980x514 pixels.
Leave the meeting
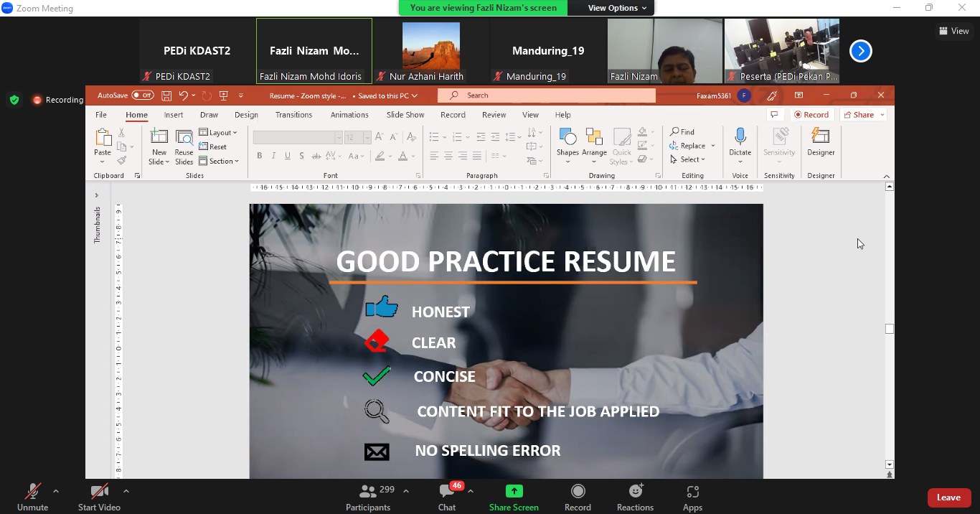(948, 497)
